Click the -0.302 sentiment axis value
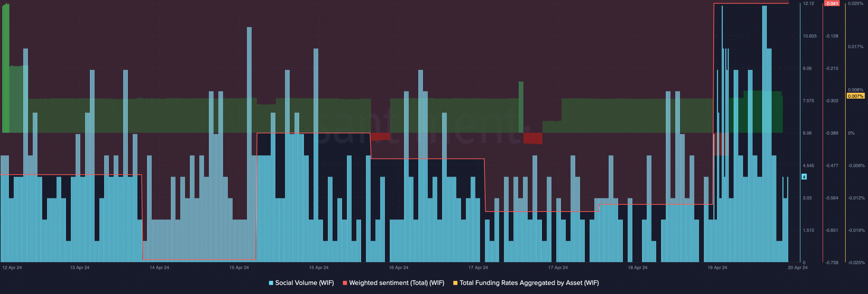Viewport: 868px width, 294px height. pos(832,101)
